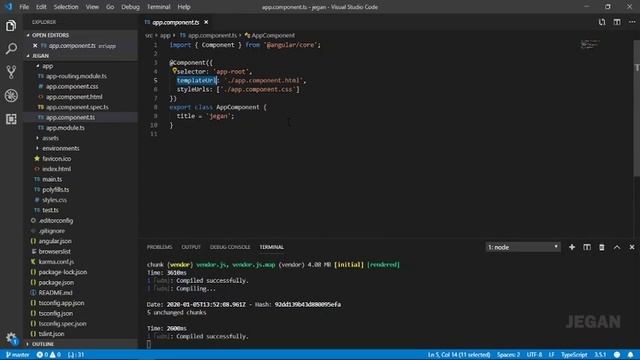Open the Search view in activity bar
The image size is (640, 360).
click(x=11, y=49)
